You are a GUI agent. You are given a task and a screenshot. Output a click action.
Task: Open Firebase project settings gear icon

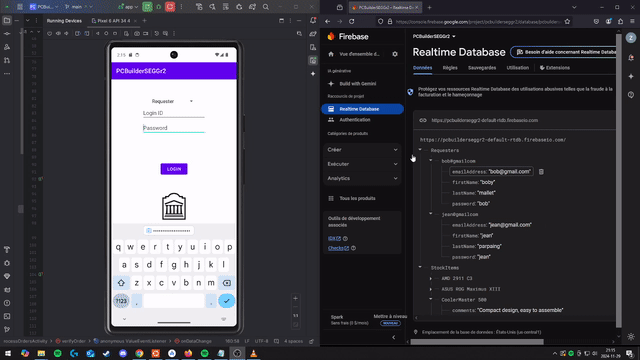[x=395, y=54]
